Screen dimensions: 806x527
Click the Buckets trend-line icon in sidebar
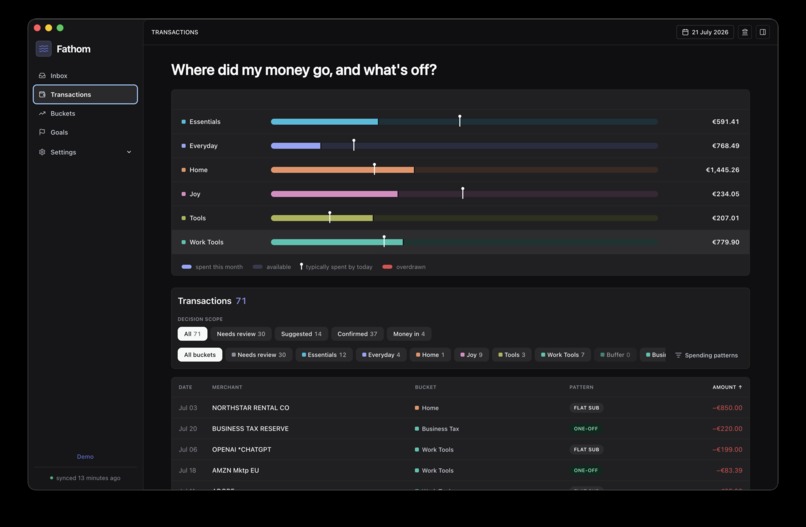click(42, 113)
